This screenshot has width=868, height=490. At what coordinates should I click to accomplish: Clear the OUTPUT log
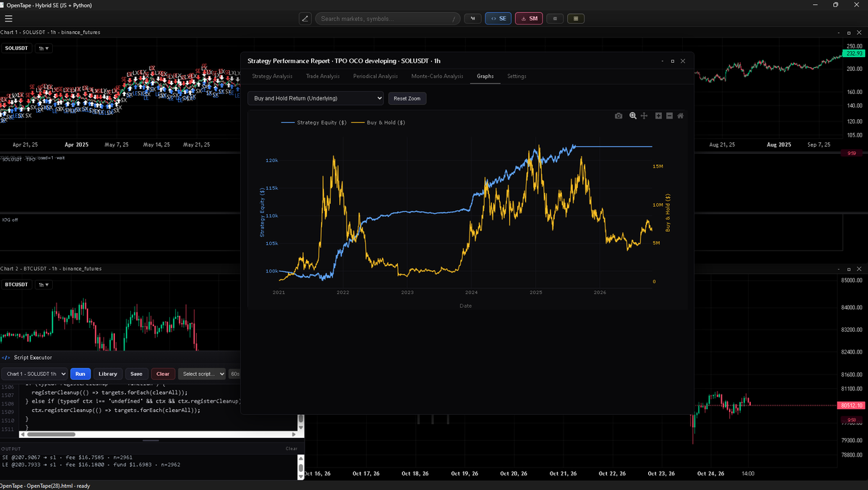click(292, 449)
